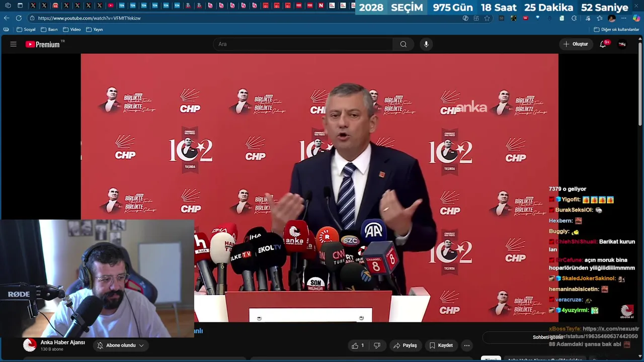Open more actions three-dot menu under video
Screen dimensions: 644x362
(x=467, y=345)
